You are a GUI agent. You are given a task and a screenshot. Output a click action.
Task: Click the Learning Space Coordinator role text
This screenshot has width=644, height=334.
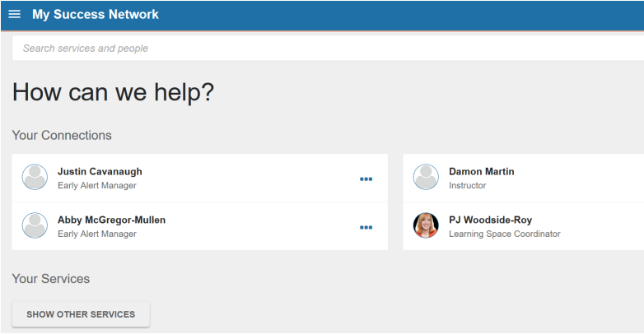[504, 234]
